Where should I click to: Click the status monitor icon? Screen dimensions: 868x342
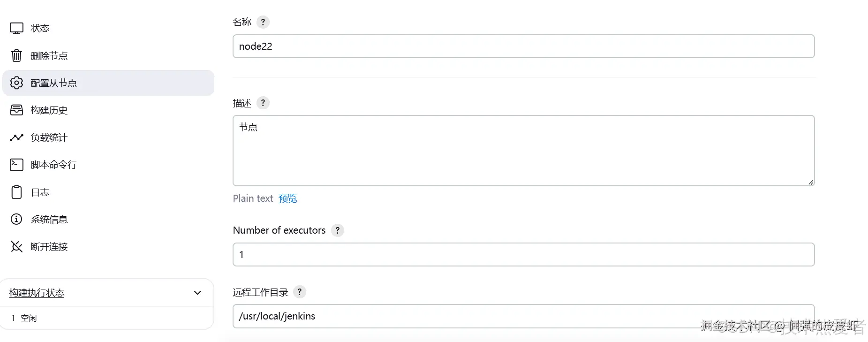tap(16, 29)
